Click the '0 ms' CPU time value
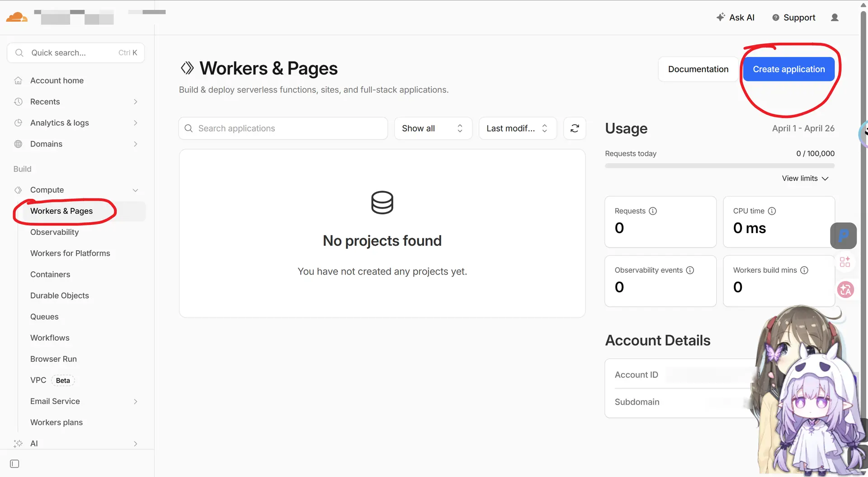868x477 pixels. click(x=750, y=228)
